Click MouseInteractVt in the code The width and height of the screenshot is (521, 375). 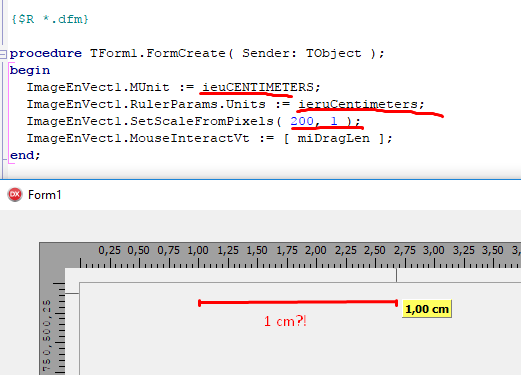click(x=189, y=138)
